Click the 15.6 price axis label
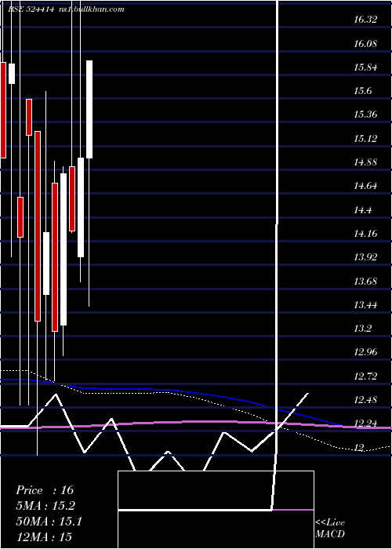The image size is (392, 549). [x=362, y=91]
